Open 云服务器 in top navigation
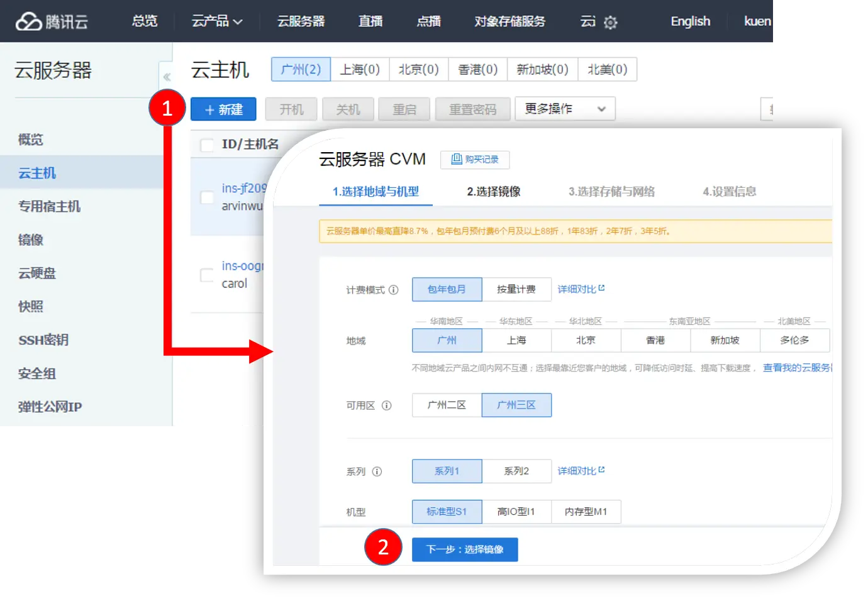 point(301,21)
